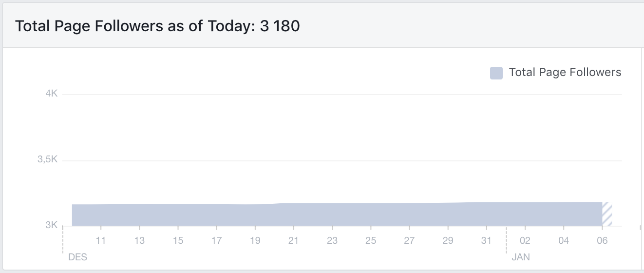Click the 02 January date label

(x=525, y=240)
